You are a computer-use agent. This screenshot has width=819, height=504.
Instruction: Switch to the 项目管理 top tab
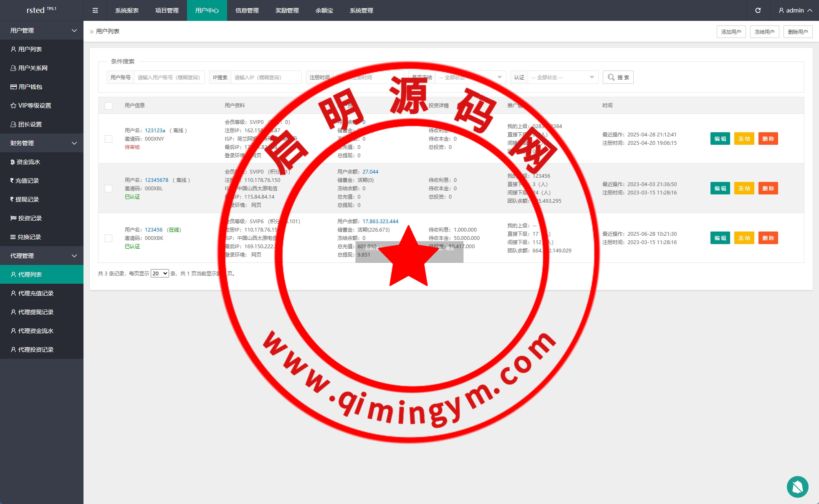tap(167, 10)
